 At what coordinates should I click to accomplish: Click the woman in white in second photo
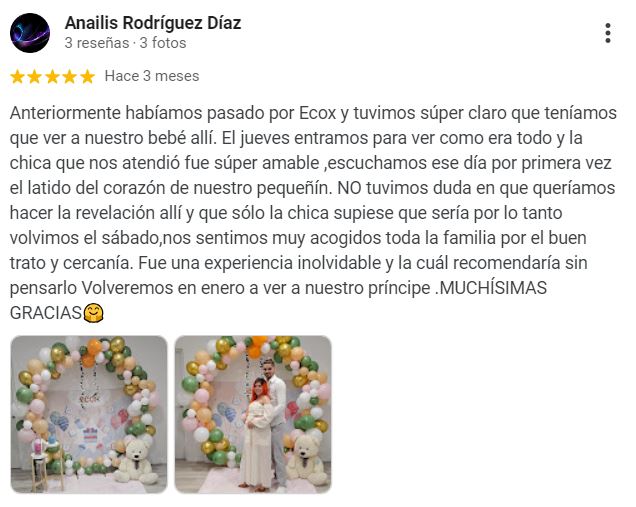(255, 433)
